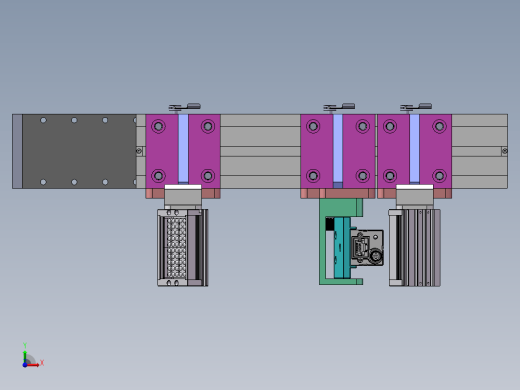Click the small screw just left of the leftmost carriage

point(139,151)
